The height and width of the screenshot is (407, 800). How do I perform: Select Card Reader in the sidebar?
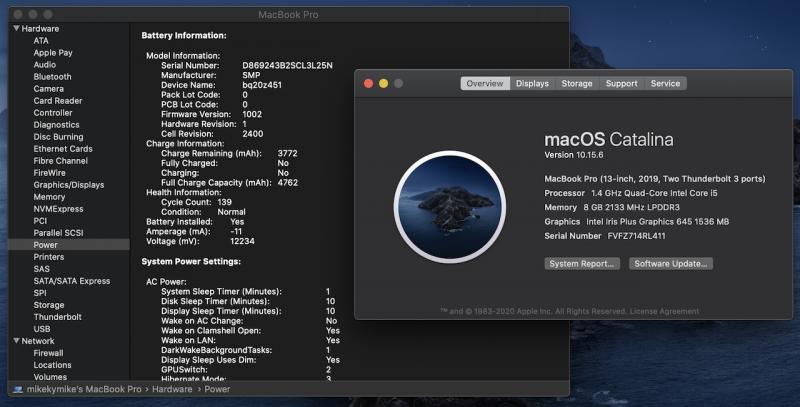[58, 100]
